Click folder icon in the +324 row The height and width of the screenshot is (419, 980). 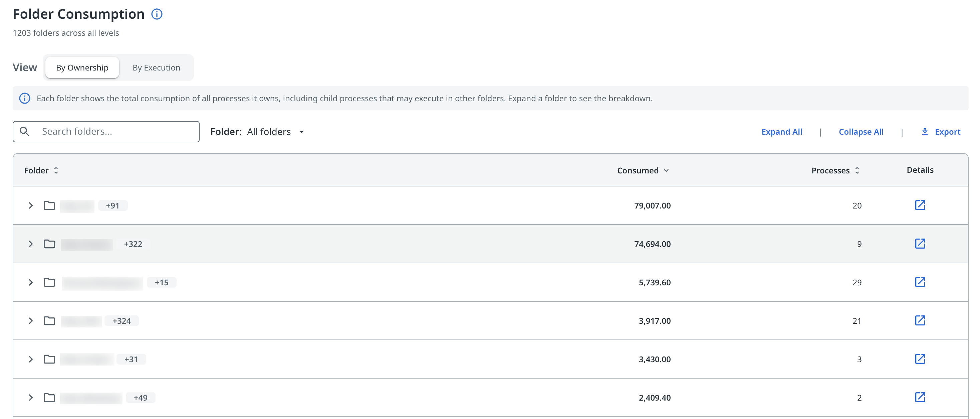click(49, 321)
